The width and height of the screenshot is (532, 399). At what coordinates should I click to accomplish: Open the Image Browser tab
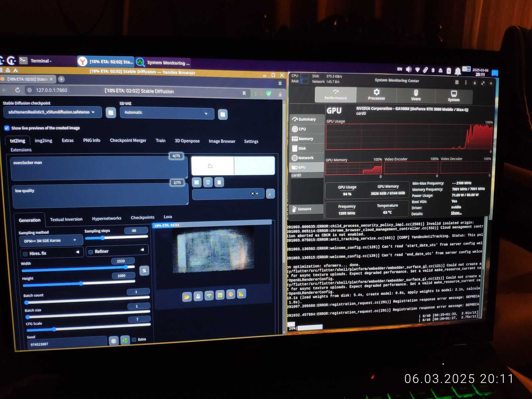coord(222,141)
